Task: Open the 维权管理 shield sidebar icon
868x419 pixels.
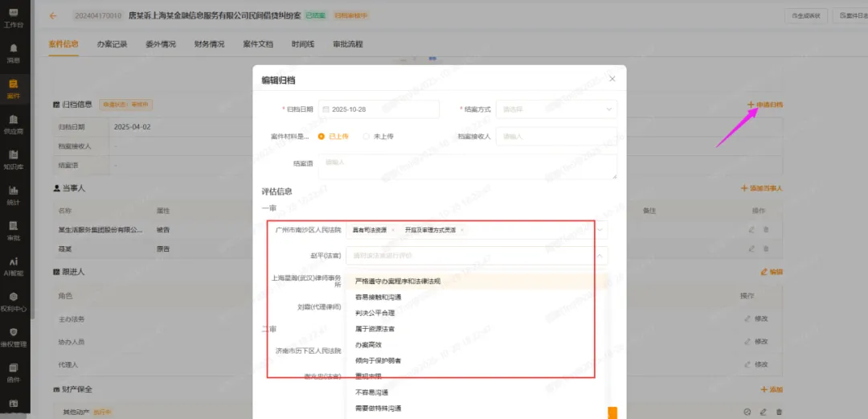Action: [x=14, y=337]
